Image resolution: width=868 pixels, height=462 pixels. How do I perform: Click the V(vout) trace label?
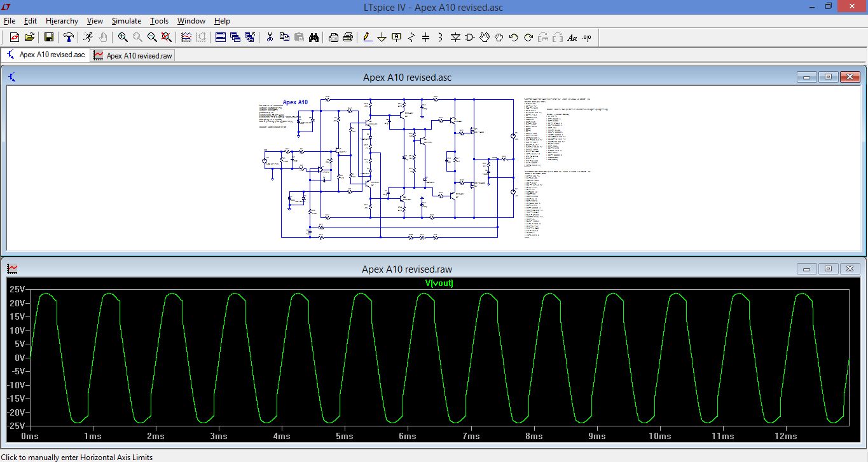tap(439, 283)
